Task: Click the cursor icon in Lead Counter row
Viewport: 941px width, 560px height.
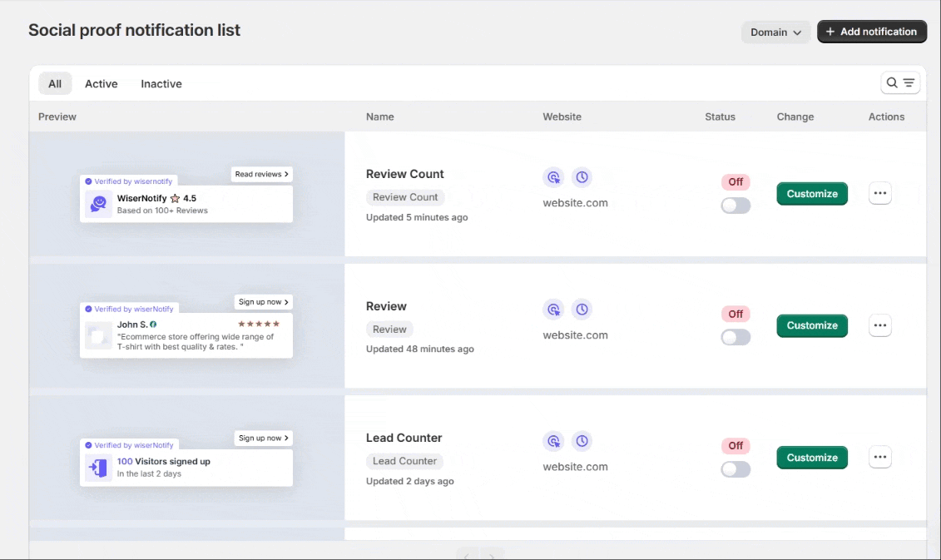Action: 553,441
